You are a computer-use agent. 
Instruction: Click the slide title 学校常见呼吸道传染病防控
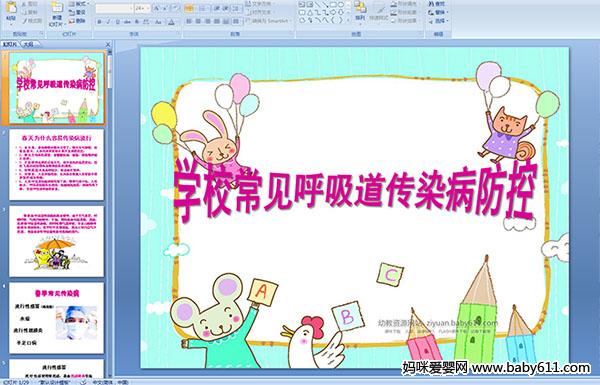354,191
